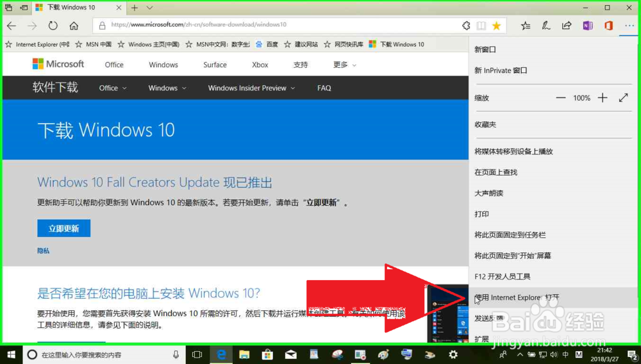Screen dimensions: 641x364
Task: Open the 网页快讯库 bookmark
Action: [x=344, y=44]
